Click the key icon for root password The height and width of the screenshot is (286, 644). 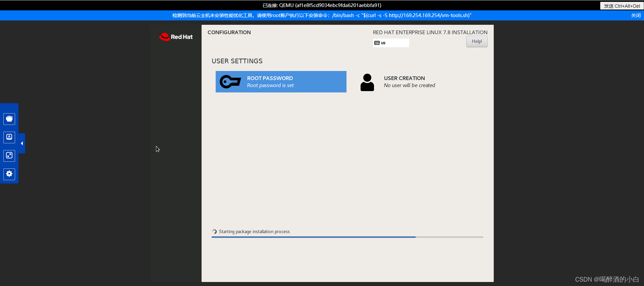(230, 82)
